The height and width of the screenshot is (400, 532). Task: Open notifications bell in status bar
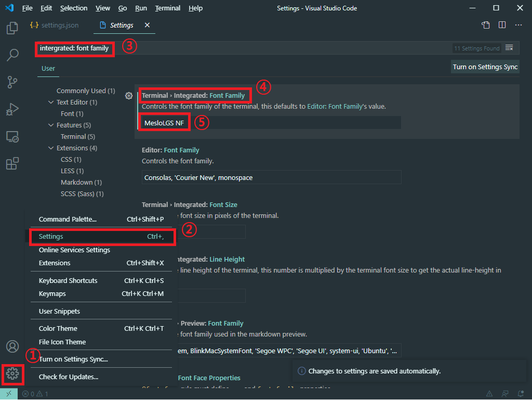(521, 394)
